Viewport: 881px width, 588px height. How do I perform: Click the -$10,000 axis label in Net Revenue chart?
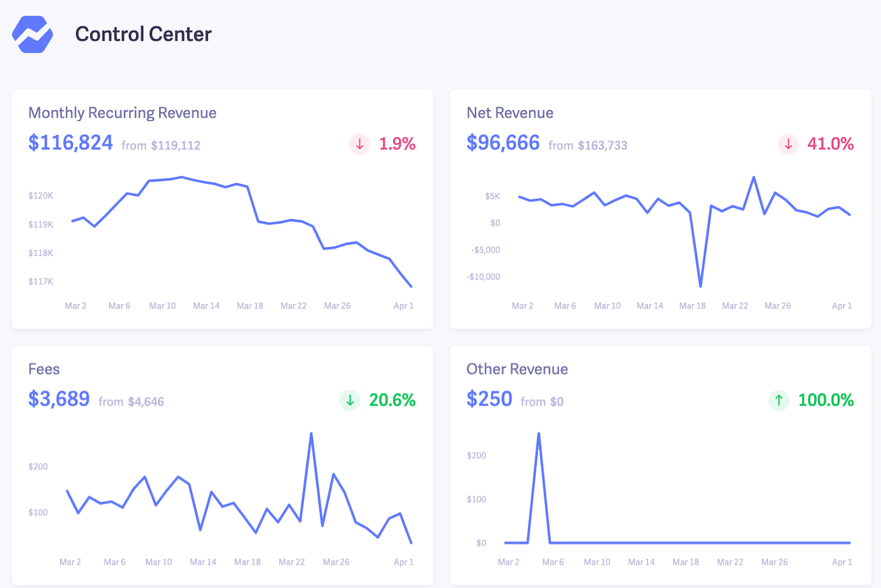483,277
